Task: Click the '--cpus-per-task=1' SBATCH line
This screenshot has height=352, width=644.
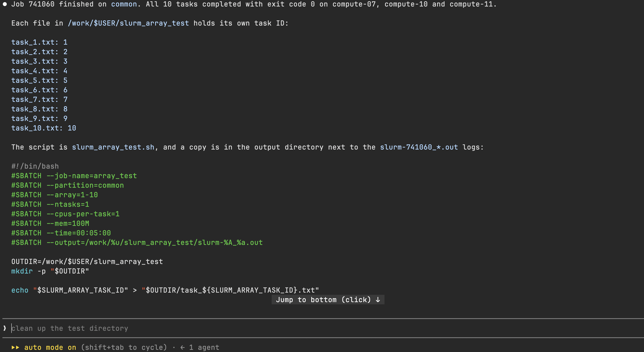Action: coord(66,214)
